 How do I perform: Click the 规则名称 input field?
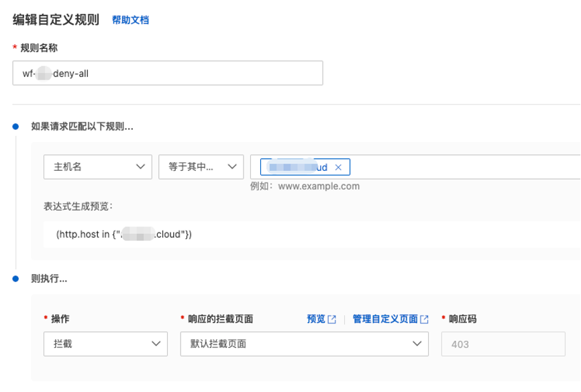click(166, 73)
